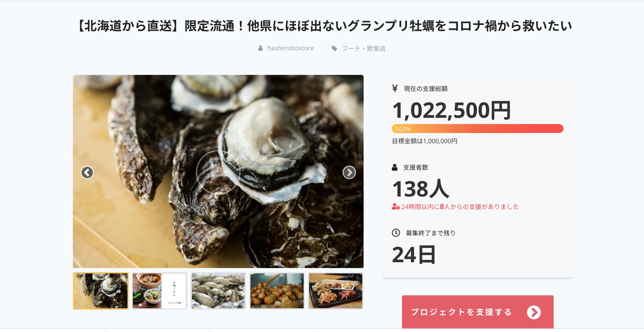Image resolution: width=644 pixels, height=332 pixels.
Task: Select the shucked oysters in foil thumbnail
Action: [x=218, y=291]
